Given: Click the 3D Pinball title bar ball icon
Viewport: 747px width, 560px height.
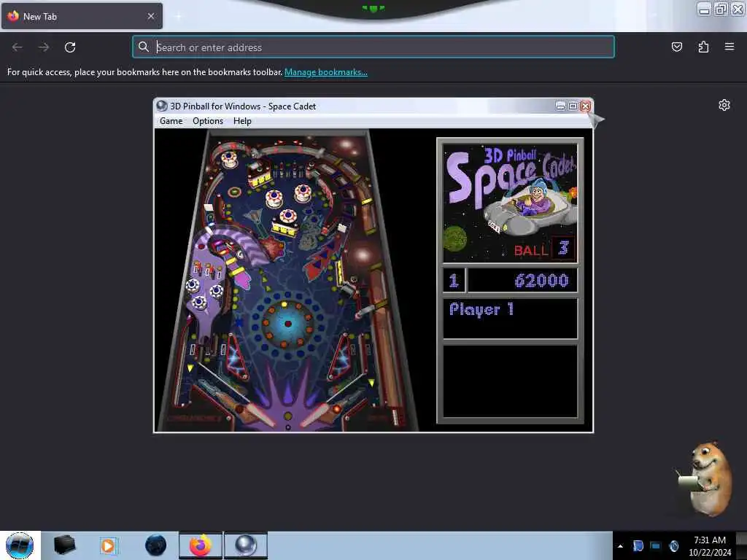Looking at the screenshot, I should [x=162, y=106].
